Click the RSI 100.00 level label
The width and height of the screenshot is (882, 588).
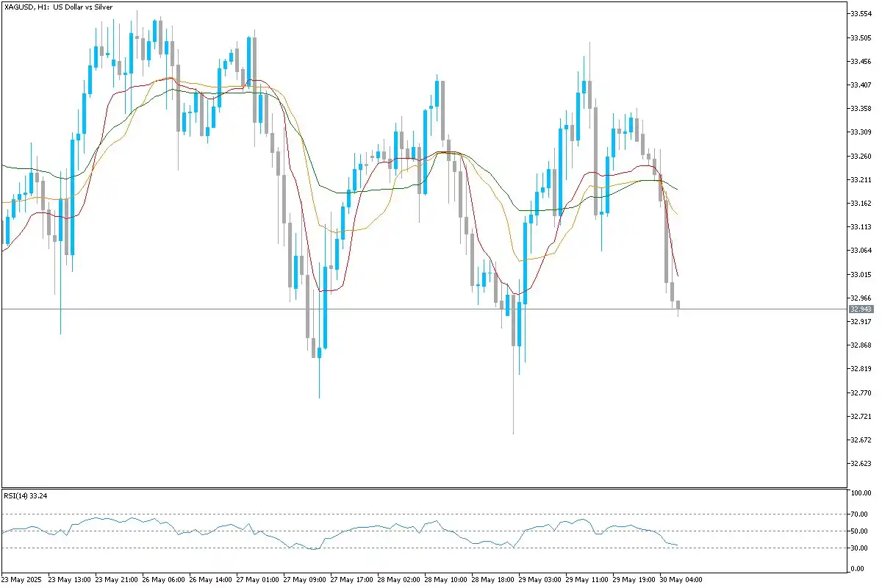click(x=861, y=493)
